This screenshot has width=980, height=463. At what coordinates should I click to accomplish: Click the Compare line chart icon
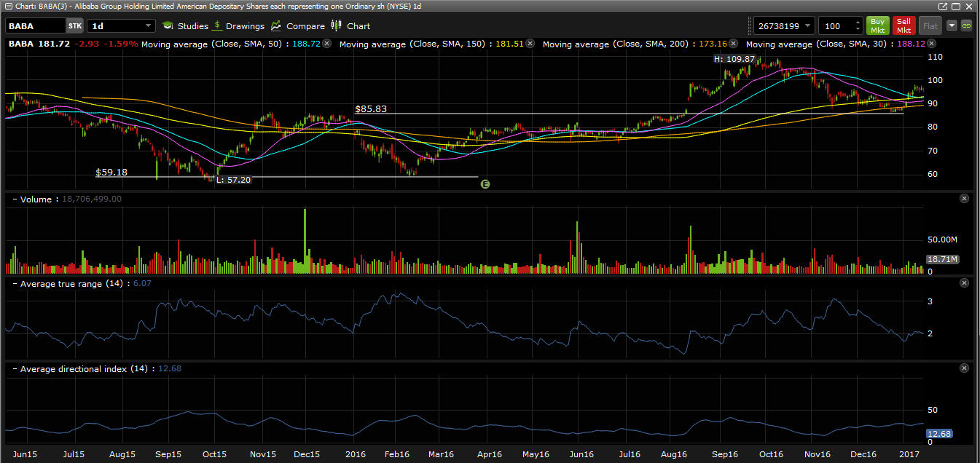[x=275, y=25]
